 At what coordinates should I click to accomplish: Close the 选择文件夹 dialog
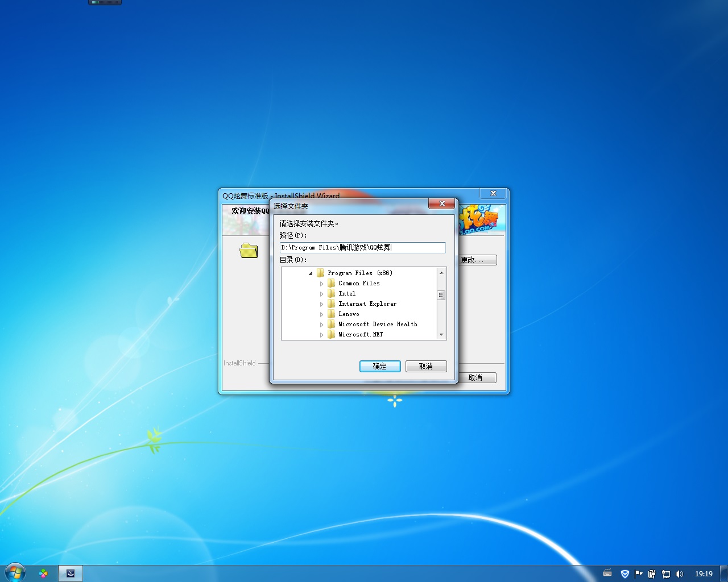442,203
